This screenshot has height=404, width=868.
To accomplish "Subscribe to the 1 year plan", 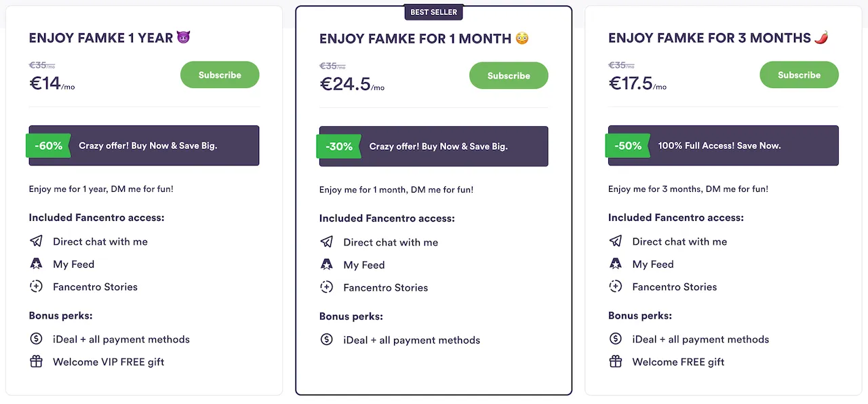I will [x=220, y=75].
